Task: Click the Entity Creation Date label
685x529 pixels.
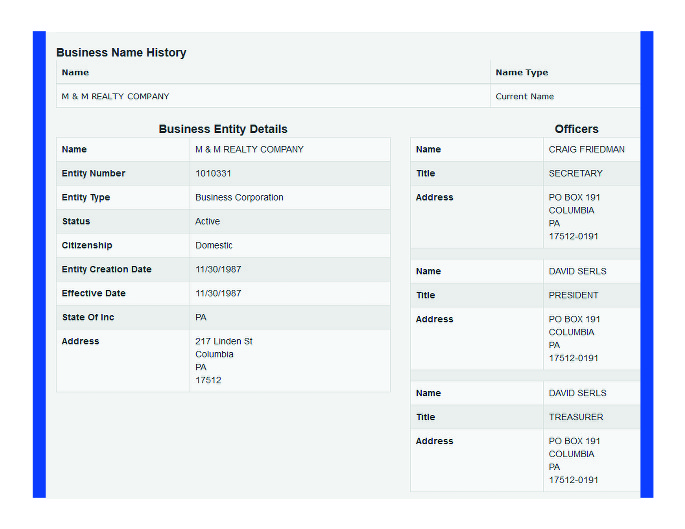Action: [106, 270]
